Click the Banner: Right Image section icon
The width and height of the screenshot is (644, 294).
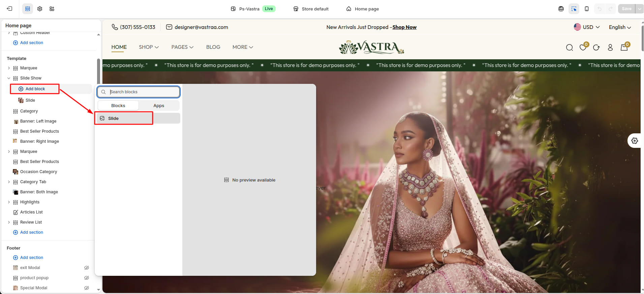(15, 141)
